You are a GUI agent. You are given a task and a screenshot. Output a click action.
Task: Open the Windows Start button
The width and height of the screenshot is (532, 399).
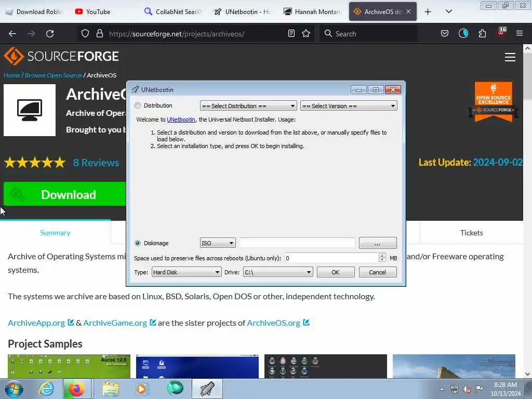tap(14, 389)
